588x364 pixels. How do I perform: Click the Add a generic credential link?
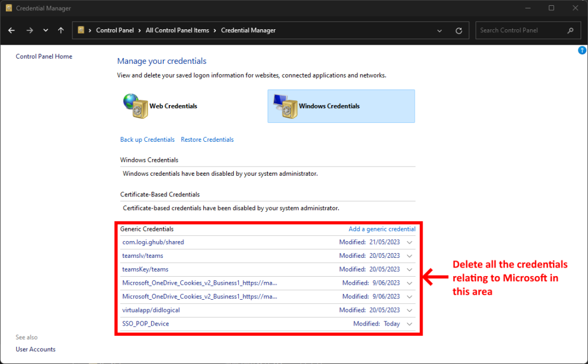click(382, 229)
